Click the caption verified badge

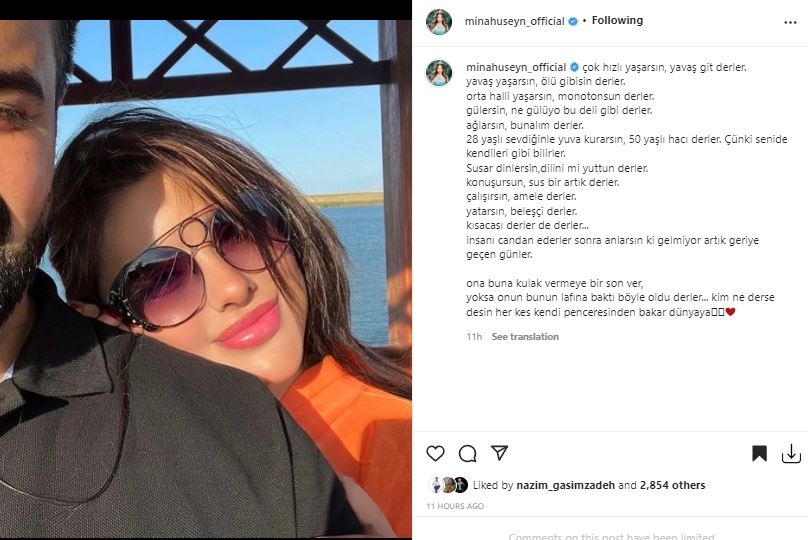[x=574, y=67]
